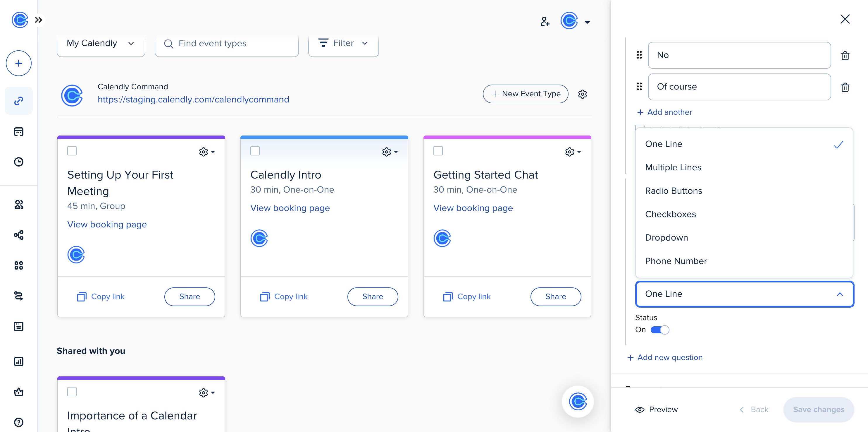Click Add another answer option
868x432 pixels.
(664, 112)
